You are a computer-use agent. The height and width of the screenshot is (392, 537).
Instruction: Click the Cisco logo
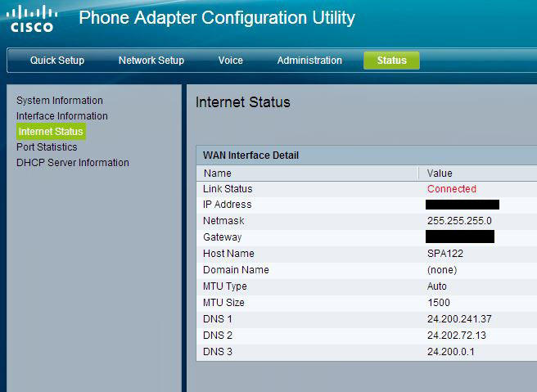[x=33, y=19]
